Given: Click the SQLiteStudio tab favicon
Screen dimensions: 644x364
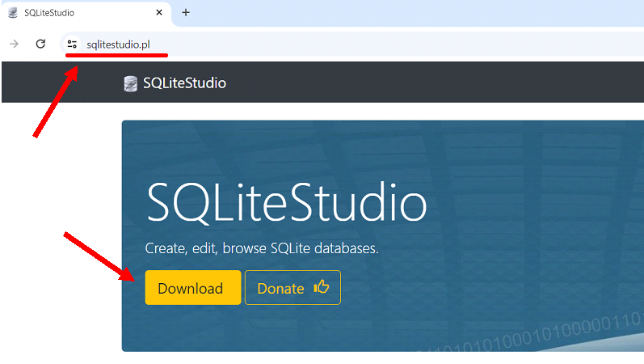Looking at the screenshot, I should pos(13,13).
